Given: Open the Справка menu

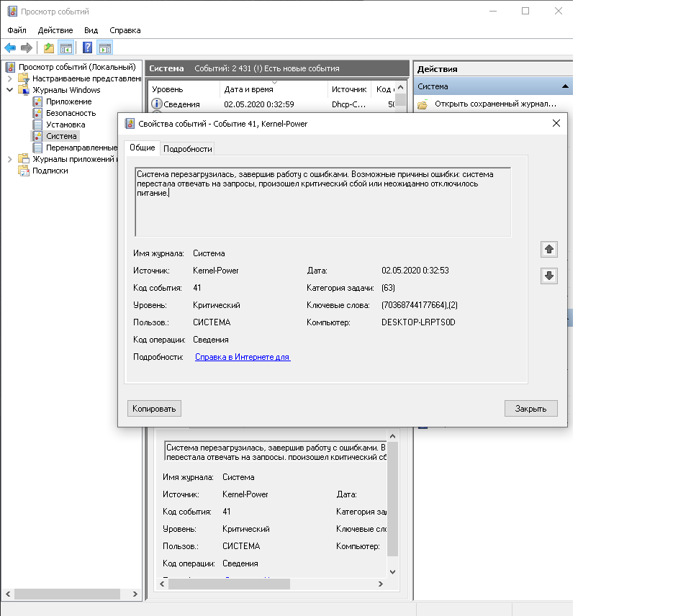Looking at the screenshot, I should 125,30.
